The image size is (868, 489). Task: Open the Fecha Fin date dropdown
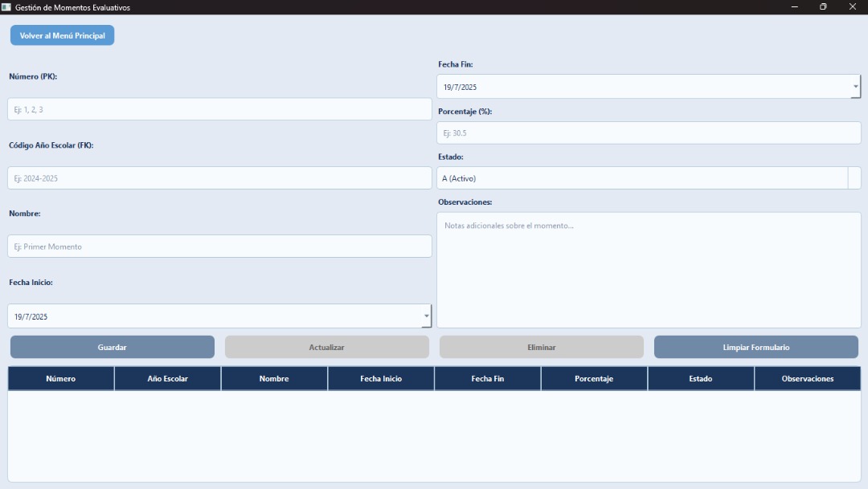[x=855, y=87]
